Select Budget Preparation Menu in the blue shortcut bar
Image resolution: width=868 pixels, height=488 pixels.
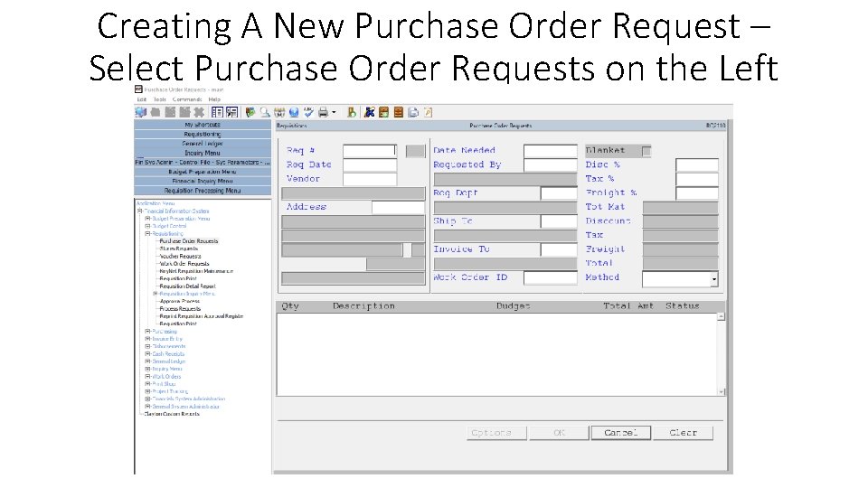203,172
